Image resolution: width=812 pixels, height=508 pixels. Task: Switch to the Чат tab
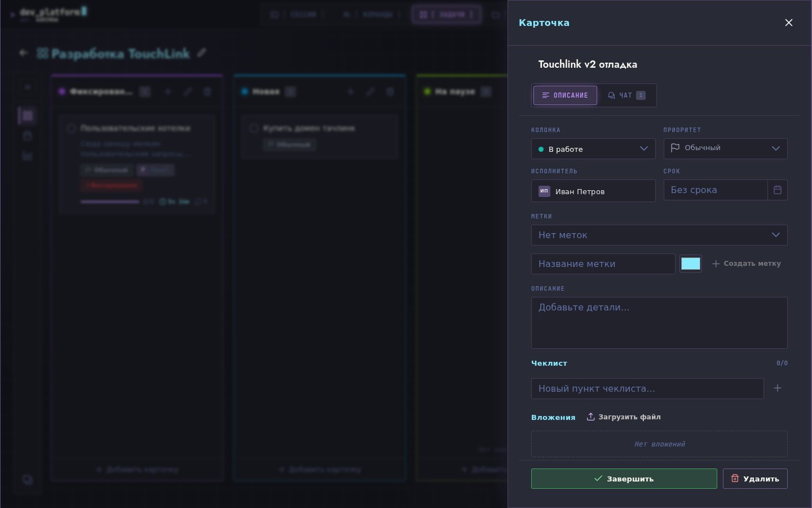(626, 95)
